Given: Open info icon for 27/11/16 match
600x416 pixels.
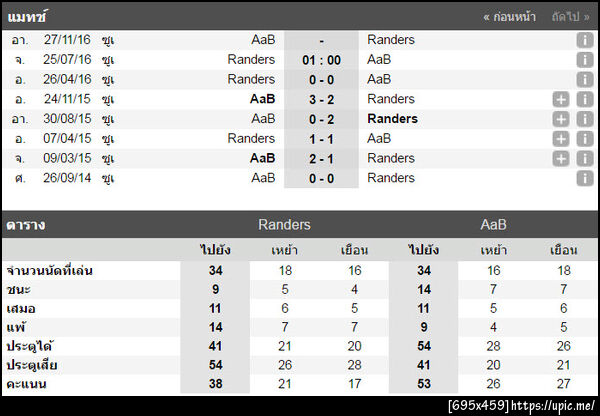Looking at the screenshot, I should coord(585,40).
